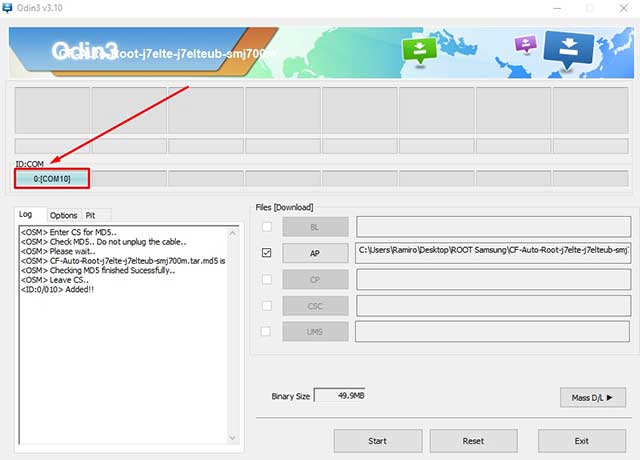Open the Options tab
640x460 pixels.
click(x=63, y=215)
